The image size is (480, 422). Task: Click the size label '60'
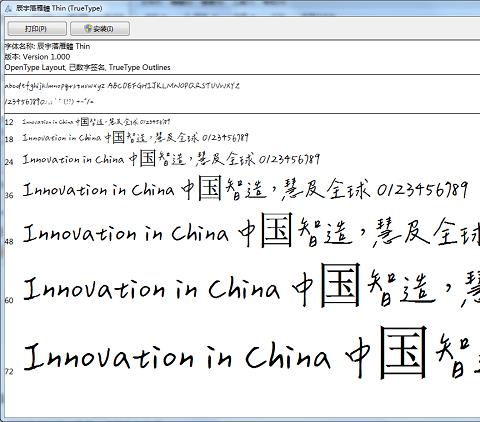(x=9, y=301)
